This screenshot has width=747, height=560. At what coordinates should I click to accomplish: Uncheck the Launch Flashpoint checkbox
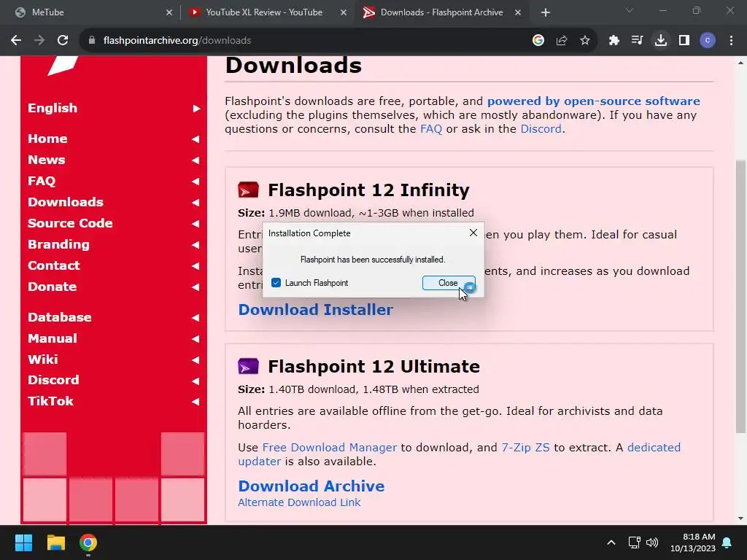pyautogui.click(x=276, y=283)
